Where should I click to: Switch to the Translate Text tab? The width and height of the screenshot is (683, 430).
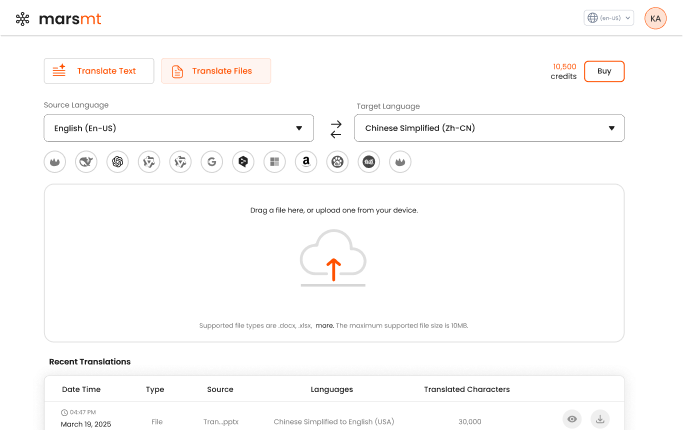[99, 71]
